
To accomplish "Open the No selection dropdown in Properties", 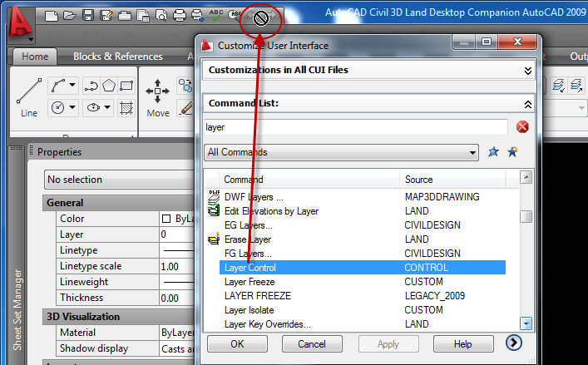I will pos(119,180).
